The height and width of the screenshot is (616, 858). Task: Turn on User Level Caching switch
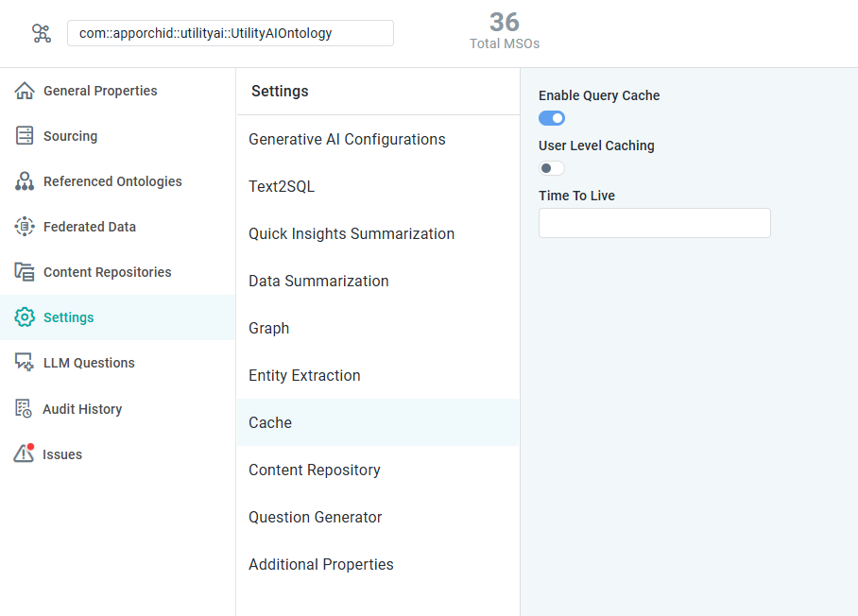pos(552,168)
